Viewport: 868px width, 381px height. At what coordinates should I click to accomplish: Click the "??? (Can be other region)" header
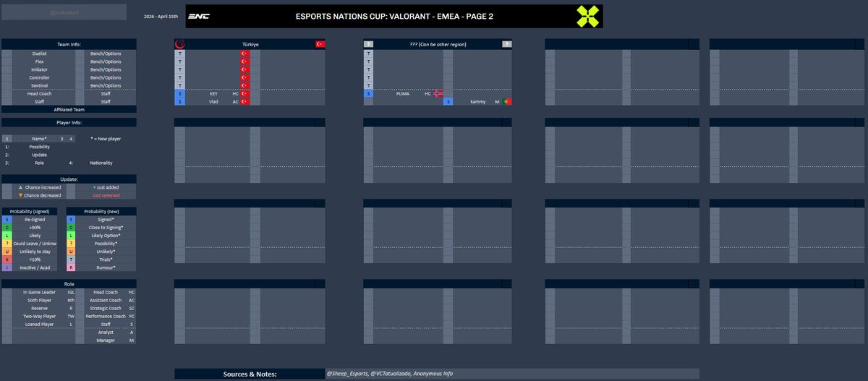point(438,44)
